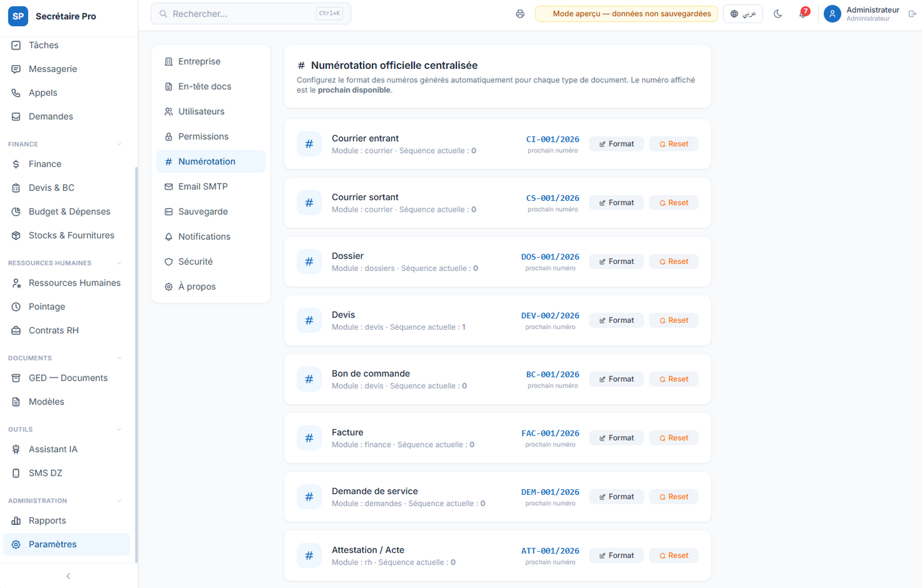Viewport: 922px width, 588px height.
Task: Click the hash icon of Facture card
Action: (x=309, y=438)
